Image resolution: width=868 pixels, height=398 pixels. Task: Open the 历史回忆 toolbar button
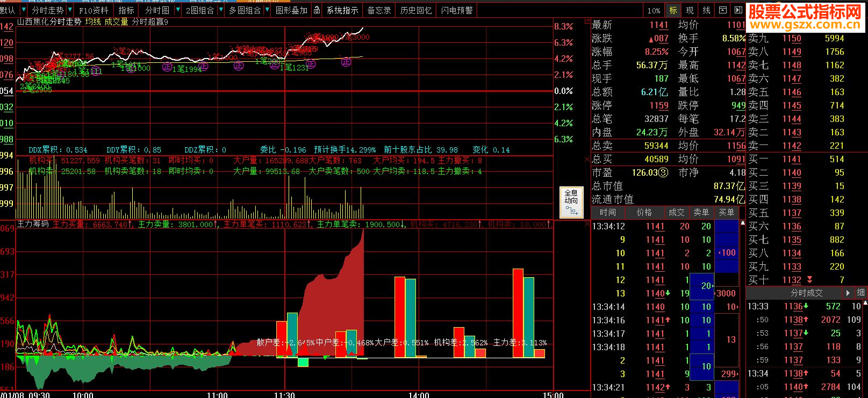point(416,10)
